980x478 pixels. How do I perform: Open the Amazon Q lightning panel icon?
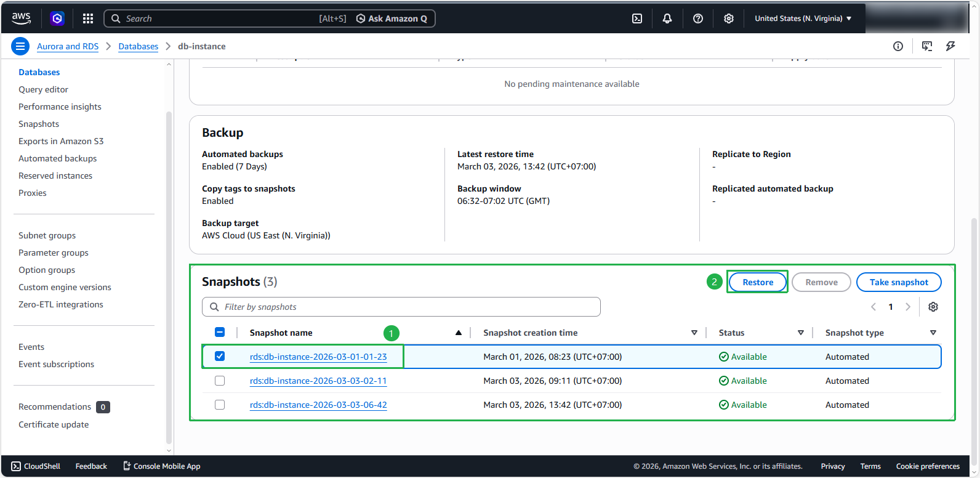(950, 46)
